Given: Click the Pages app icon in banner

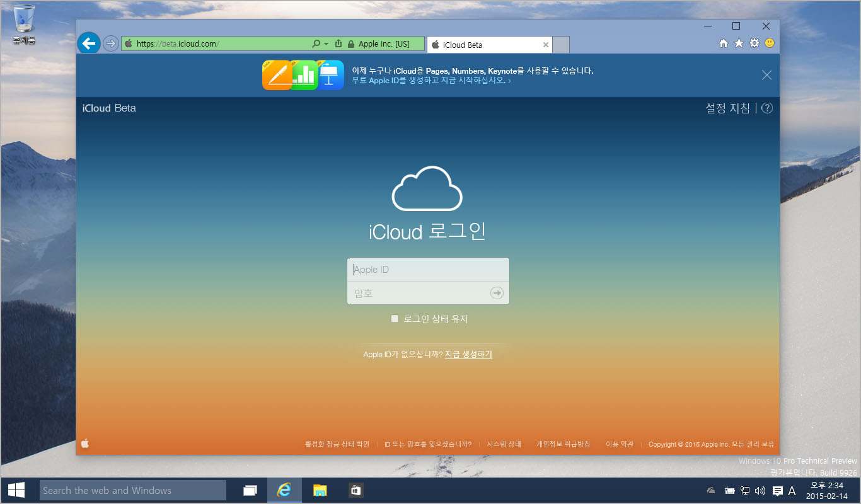Looking at the screenshot, I should tap(276, 76).
